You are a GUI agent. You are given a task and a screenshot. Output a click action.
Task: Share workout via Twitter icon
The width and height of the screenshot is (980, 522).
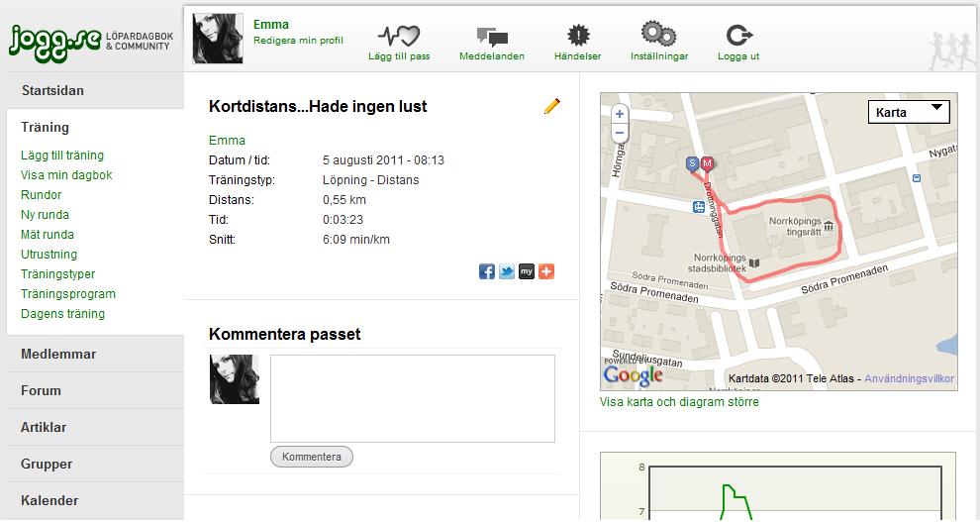(507, 271)
